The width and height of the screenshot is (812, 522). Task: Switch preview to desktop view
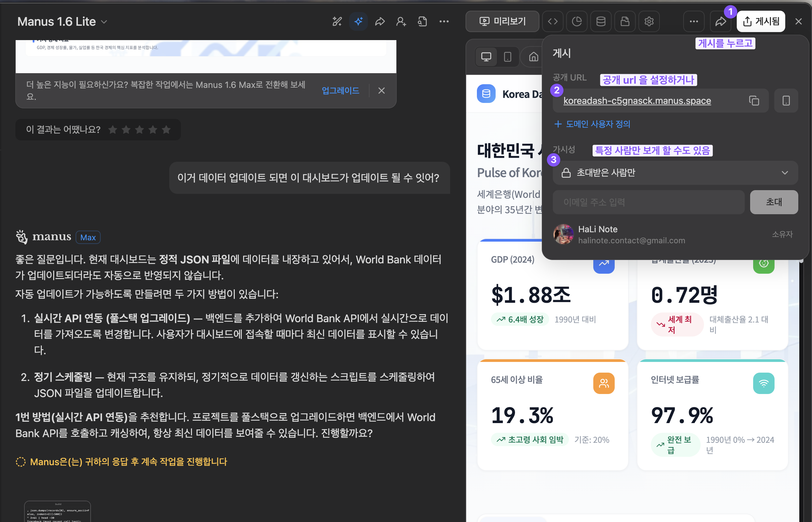pos(486,56)
